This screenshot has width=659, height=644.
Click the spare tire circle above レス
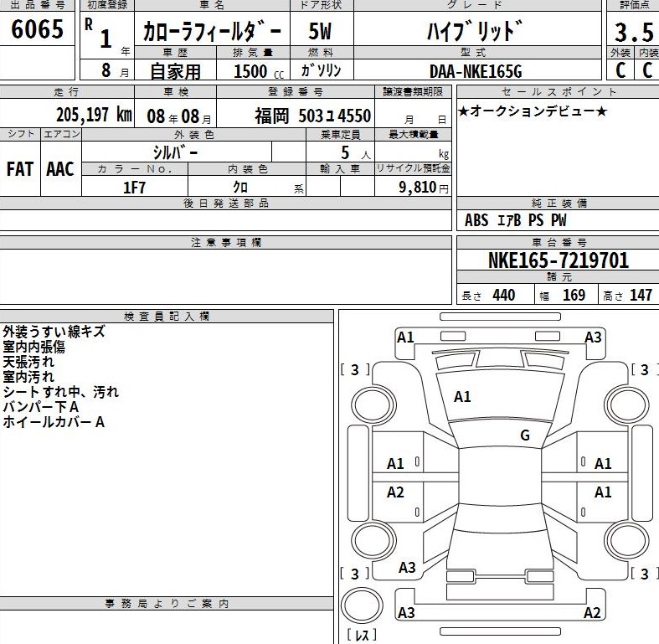(362, 605)
